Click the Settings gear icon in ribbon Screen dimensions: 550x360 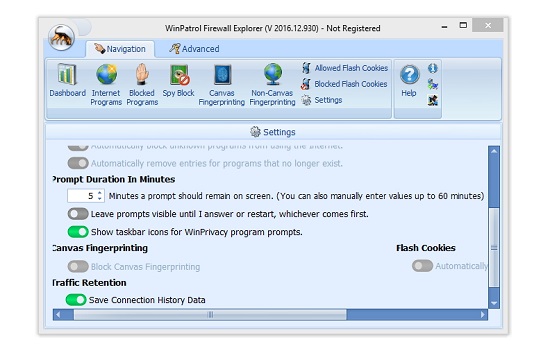point(306,100)
